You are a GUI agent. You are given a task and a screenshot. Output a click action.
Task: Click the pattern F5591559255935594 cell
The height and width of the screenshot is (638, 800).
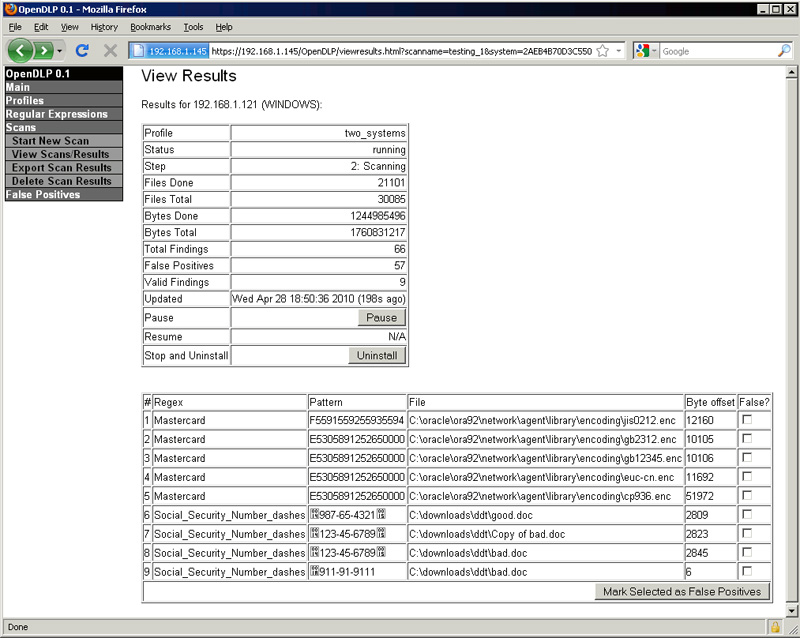pos(357,421)
